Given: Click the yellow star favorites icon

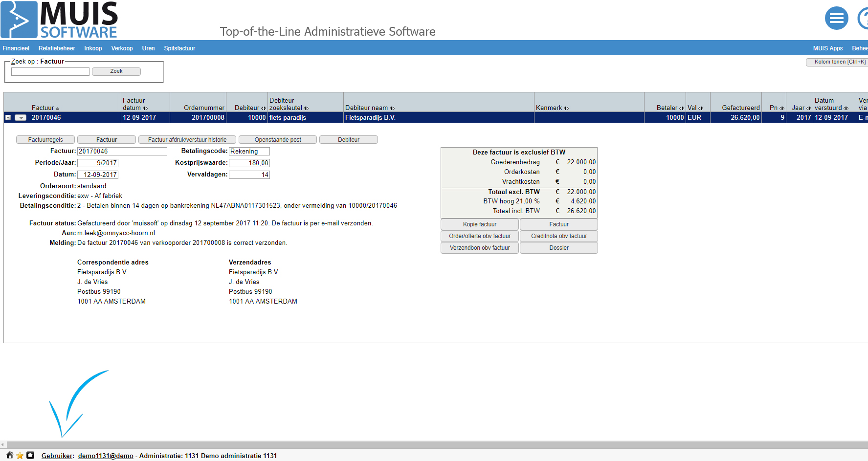Looking at the screenshot, I should pos(20,455).
